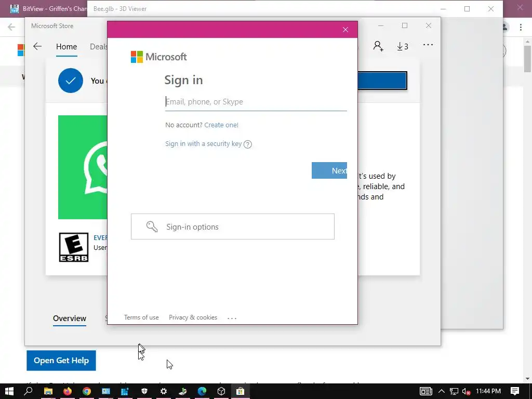532x399 pixels.
Task: Open Microsoft Edge from taskbar
Action: (202, 391)
